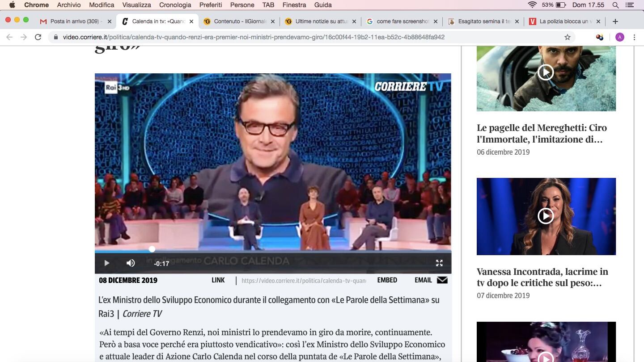Open the Persone menu
This screenshot has width=644, height=362.
[242, 5]
